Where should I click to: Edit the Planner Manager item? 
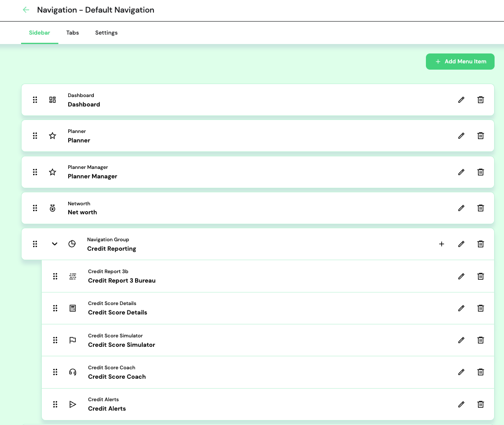[x=461, y=172]
